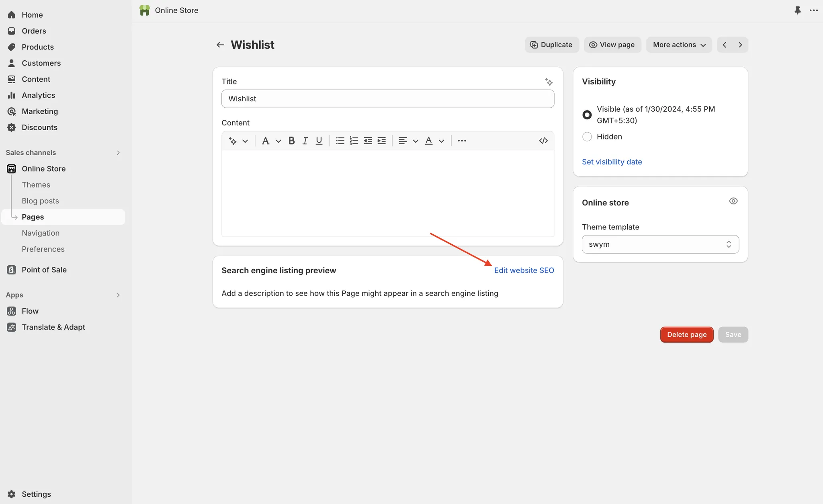Expand the Sales channels section
Image resolution: width=823 pixels, height=504 pixels.
(118, 153)
